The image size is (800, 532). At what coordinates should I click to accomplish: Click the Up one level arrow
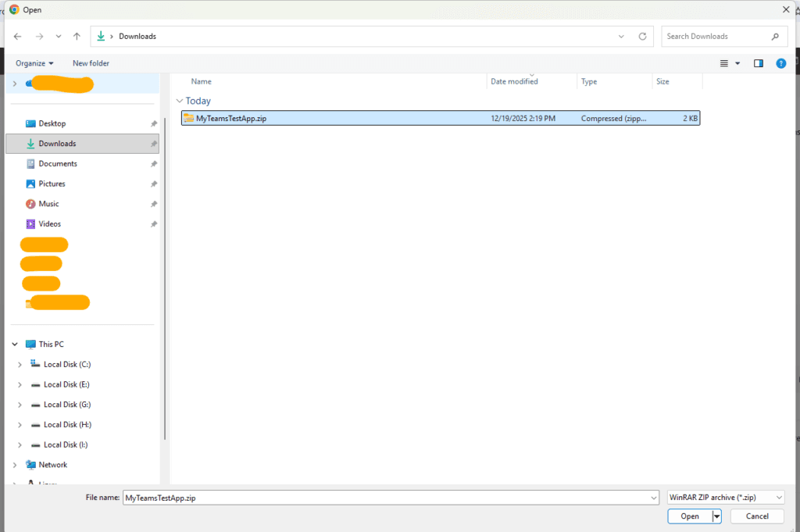click(77, 37)
